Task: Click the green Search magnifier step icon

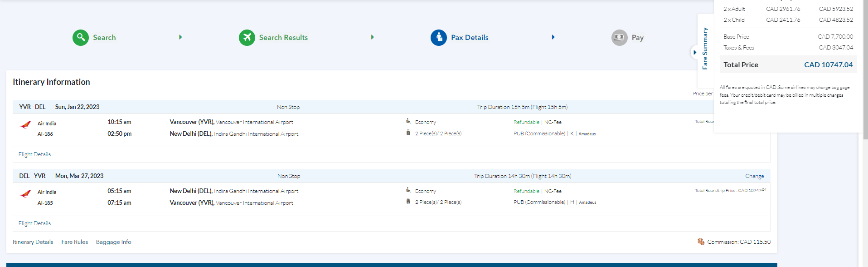Action: point(81,38)
